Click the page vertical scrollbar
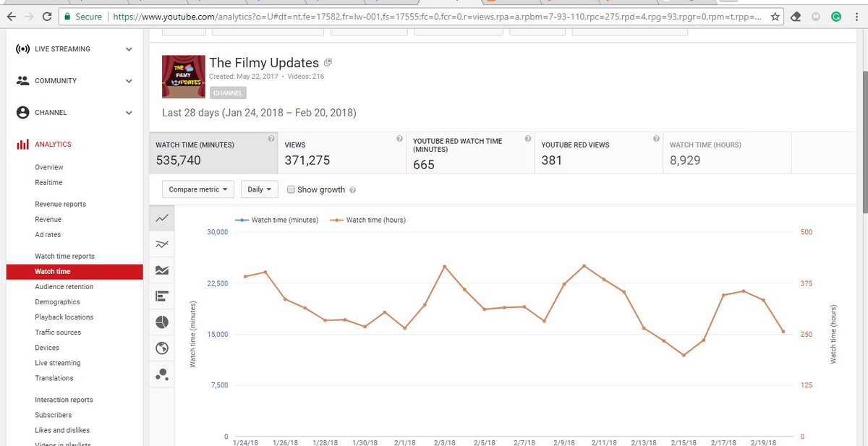This screenshot has height=446, width=868. 864,142
